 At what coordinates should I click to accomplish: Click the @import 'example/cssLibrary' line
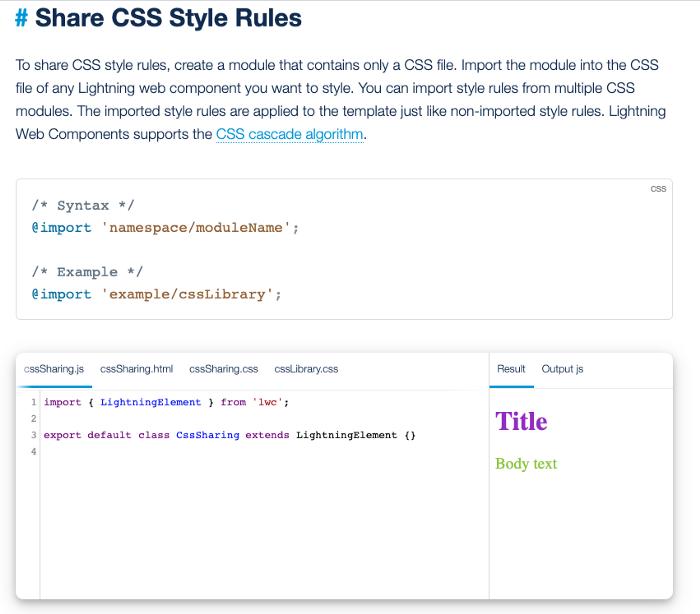(x=157, y=294)
